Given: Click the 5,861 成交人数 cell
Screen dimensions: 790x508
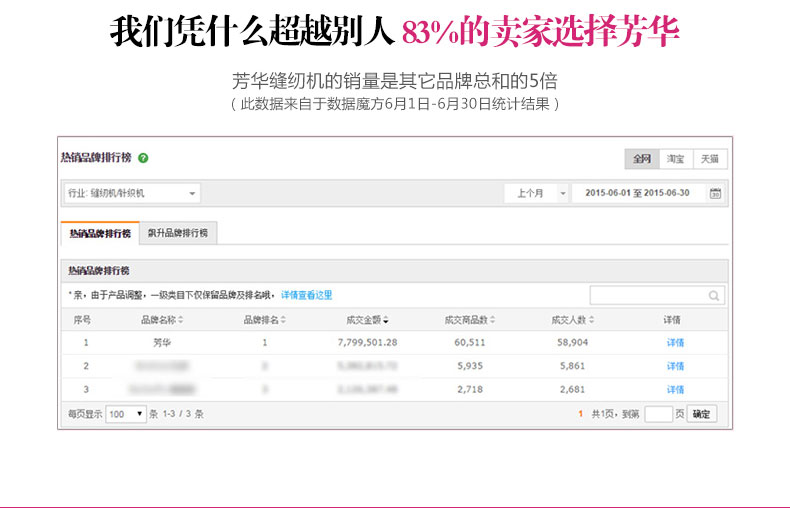Looking at the screenshot, I should pos(572,366).
